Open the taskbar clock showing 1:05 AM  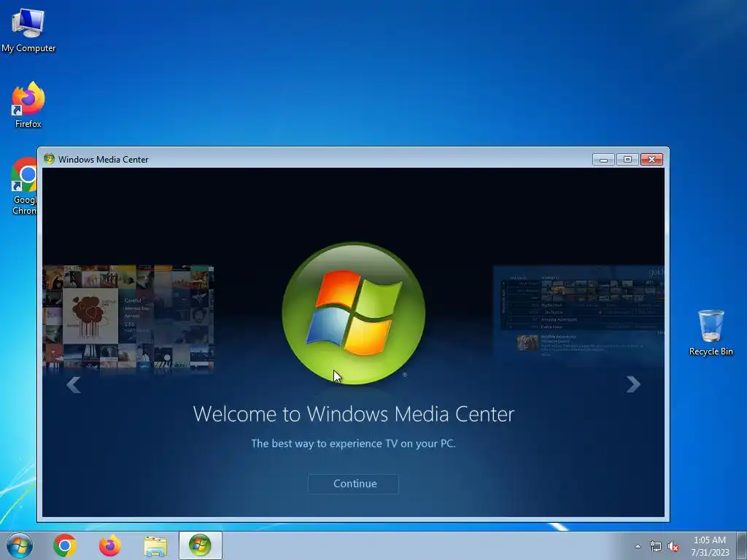coord(710,545)
